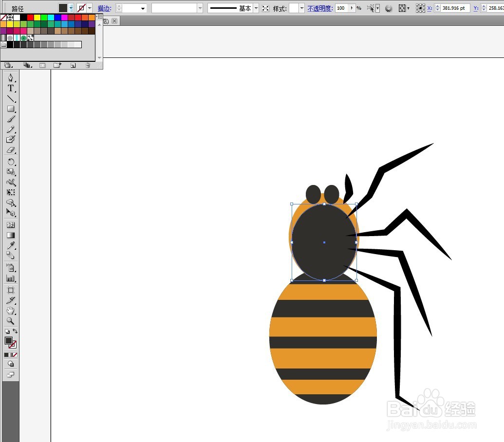Select the Type tool
The width and height of the screenshot is (504, 442).
11,88
